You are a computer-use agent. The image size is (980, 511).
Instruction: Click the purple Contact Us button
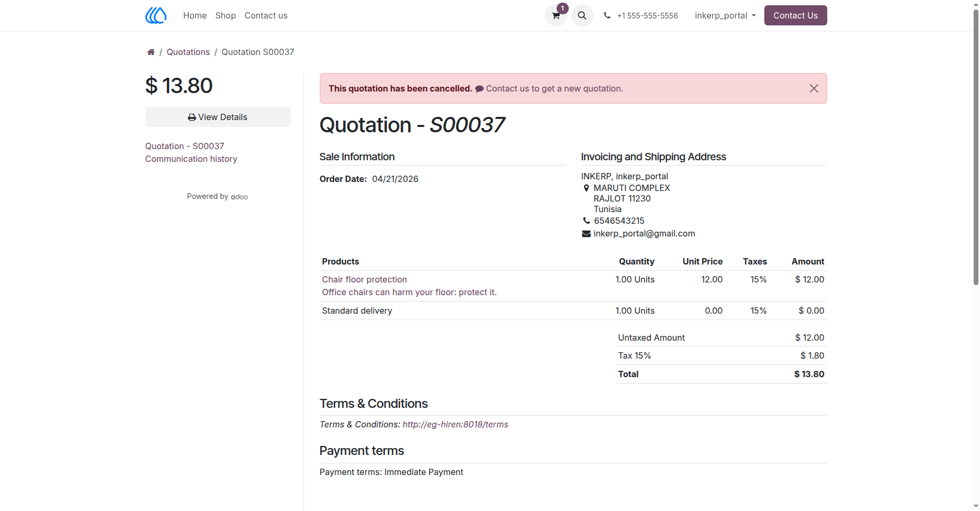click(x=796, y=15)
